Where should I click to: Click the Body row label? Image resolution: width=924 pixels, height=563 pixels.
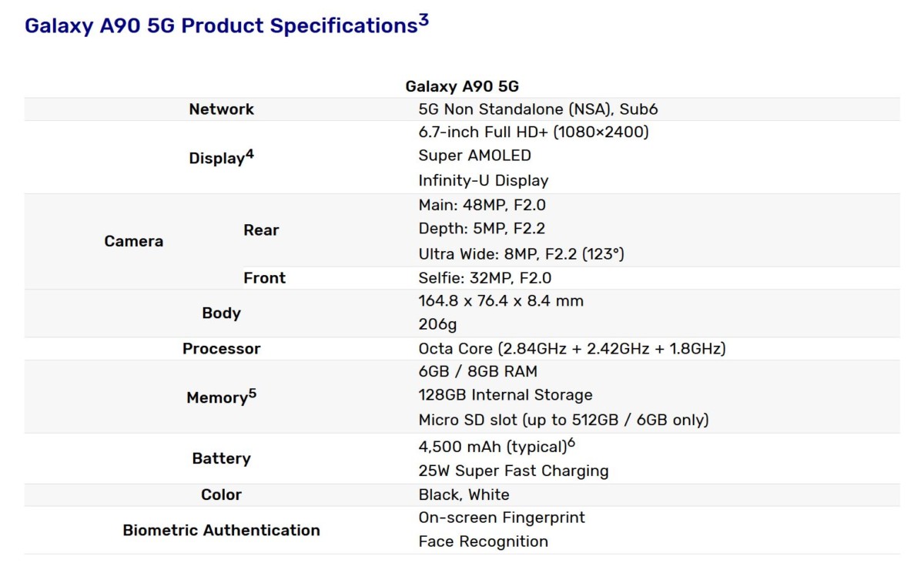coord(221,313)
